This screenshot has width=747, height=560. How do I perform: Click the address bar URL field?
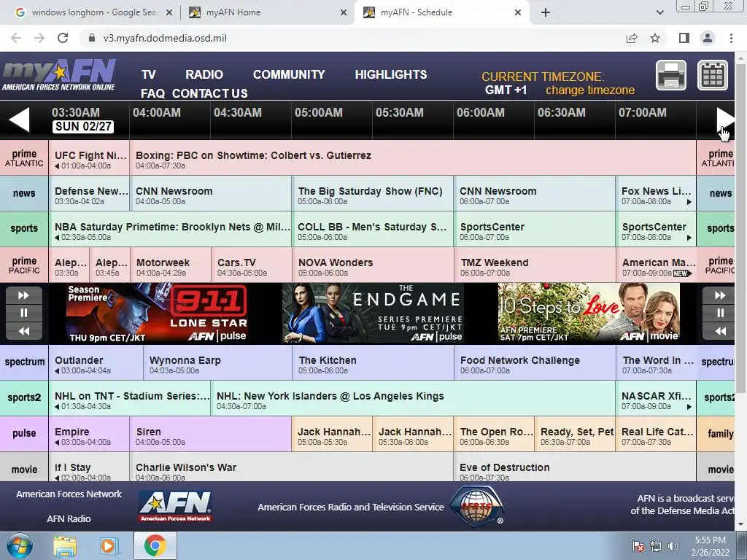(x=352, y=38)
